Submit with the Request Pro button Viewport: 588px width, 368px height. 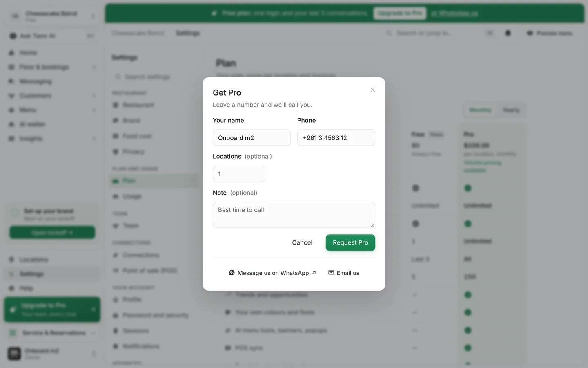tap(350, 242)
